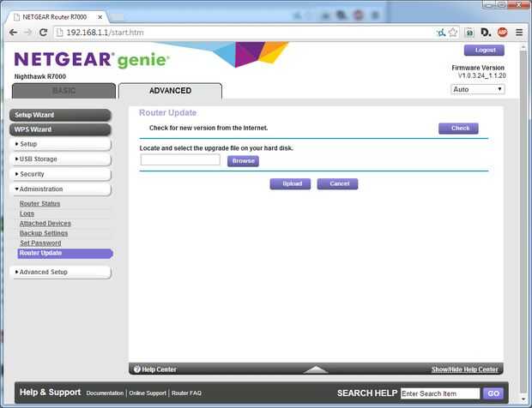Screen dimensions: 532x408
Task: Open the Chrome hamburger menu
Action: click(519, 33)
